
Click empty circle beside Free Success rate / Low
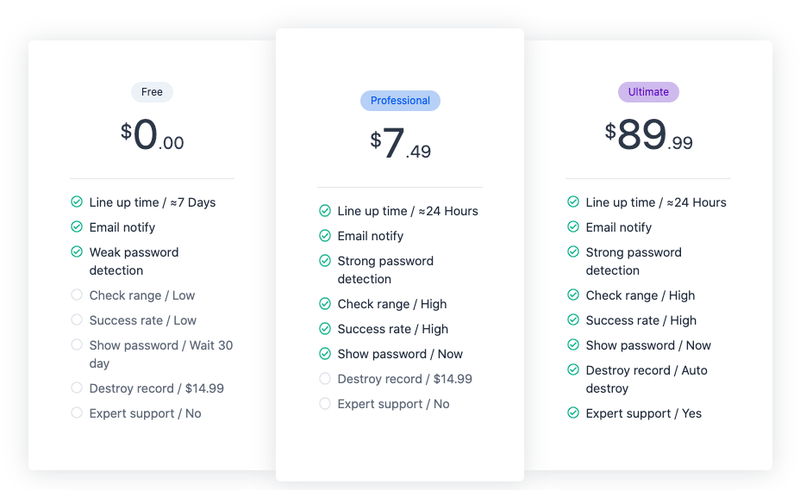pyautogui.click(x=77, y=320)
